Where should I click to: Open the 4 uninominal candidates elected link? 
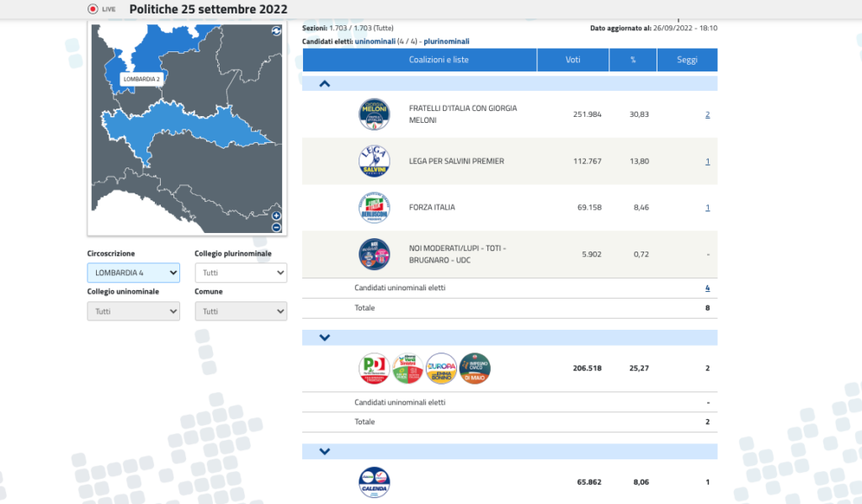tap(707, 288)
